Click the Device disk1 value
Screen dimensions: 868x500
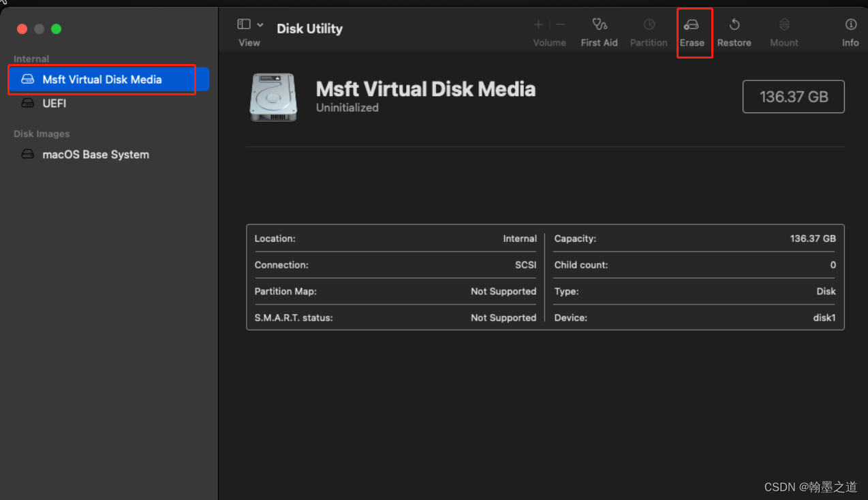pyautogui.click(x=824, y=318)
